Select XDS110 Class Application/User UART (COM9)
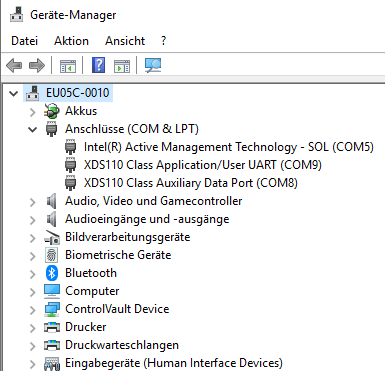 [203, 165]
